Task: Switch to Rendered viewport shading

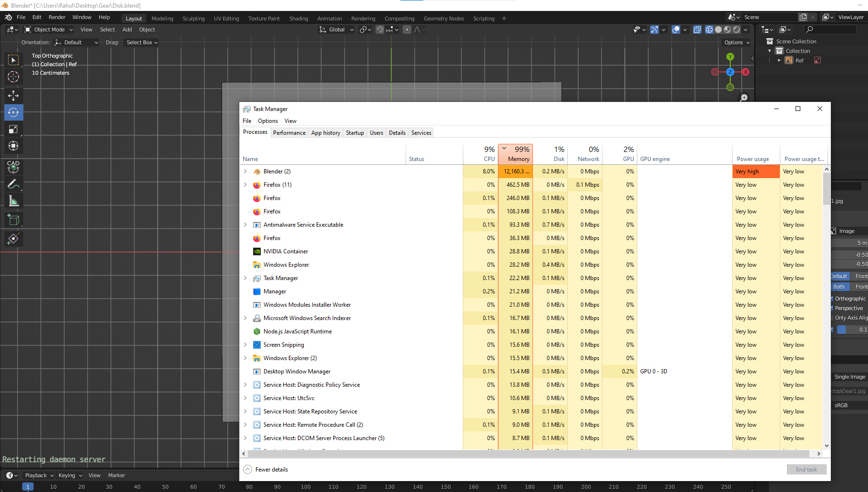Action: (x=736, y=29)
